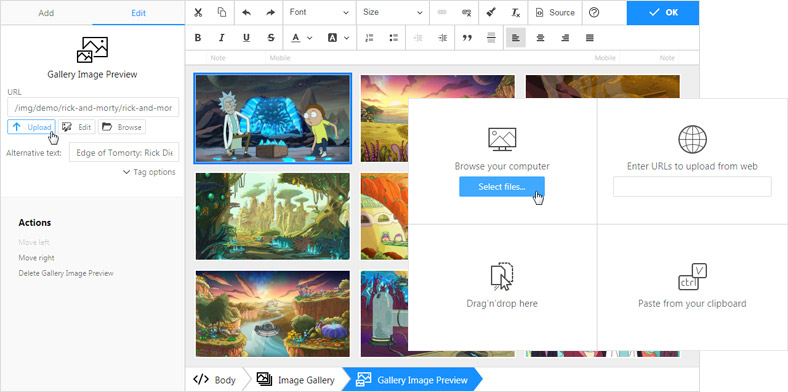Expand Tag options
This screenshot has width=788, height=392.
click(x=149, y=172)
